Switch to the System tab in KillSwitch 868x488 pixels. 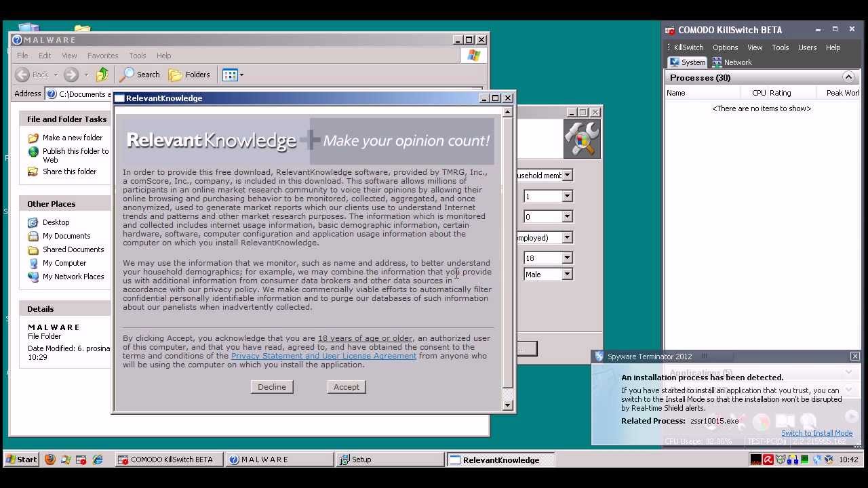pyautogui.click(x=687, y=62)
